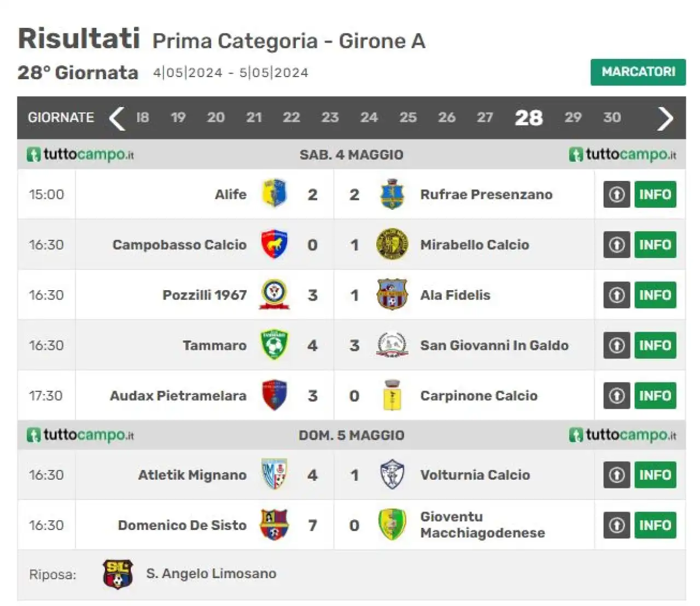
Task: Select giornata 27
Action: (485, 117)
